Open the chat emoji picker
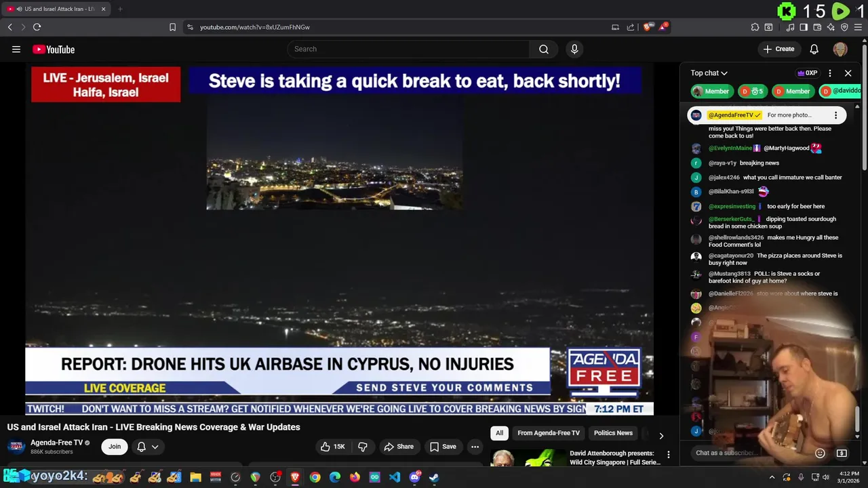 click(820, 453)
